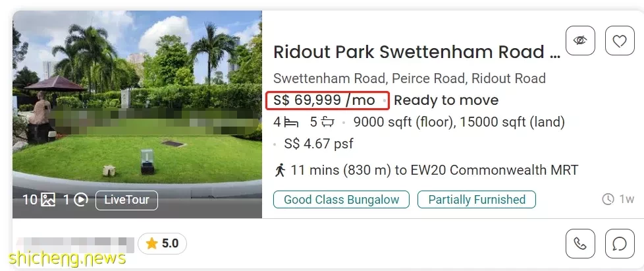Play the listing video icon

point(81,200)
